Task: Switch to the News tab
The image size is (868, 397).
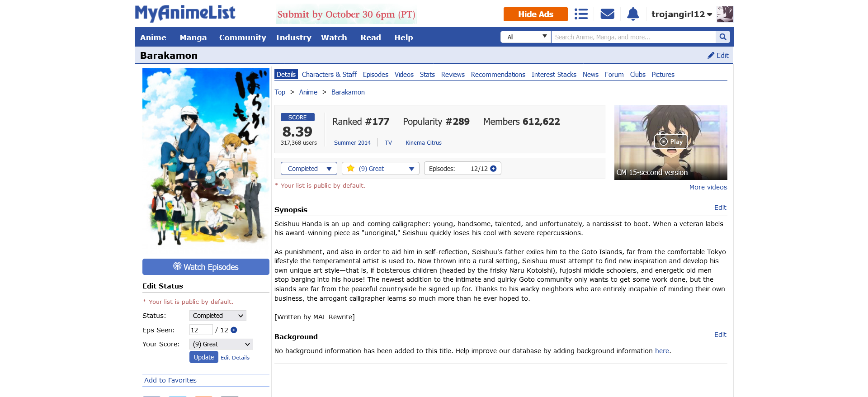Action: point(590,75)
